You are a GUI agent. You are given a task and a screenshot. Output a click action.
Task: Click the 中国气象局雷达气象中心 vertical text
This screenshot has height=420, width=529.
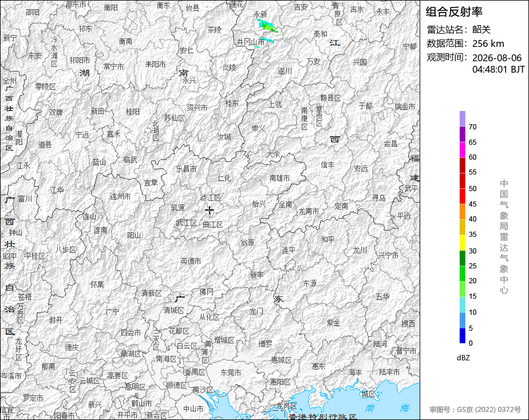(x=504, y=237)
